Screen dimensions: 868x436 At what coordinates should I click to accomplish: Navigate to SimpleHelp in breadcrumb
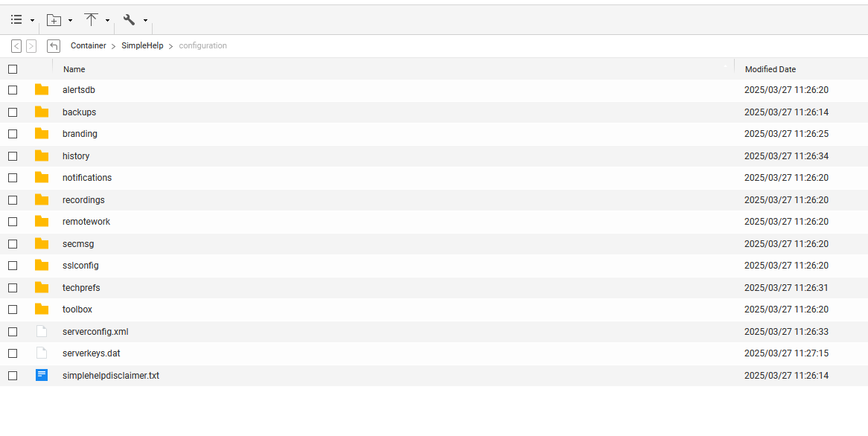142,46
